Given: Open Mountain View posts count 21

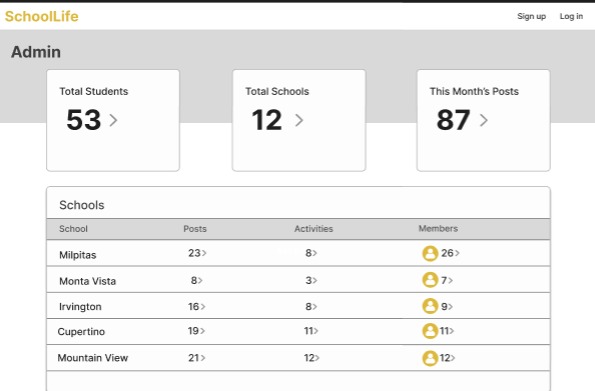Looking at the screenshot, I should [x=197, y=358].
